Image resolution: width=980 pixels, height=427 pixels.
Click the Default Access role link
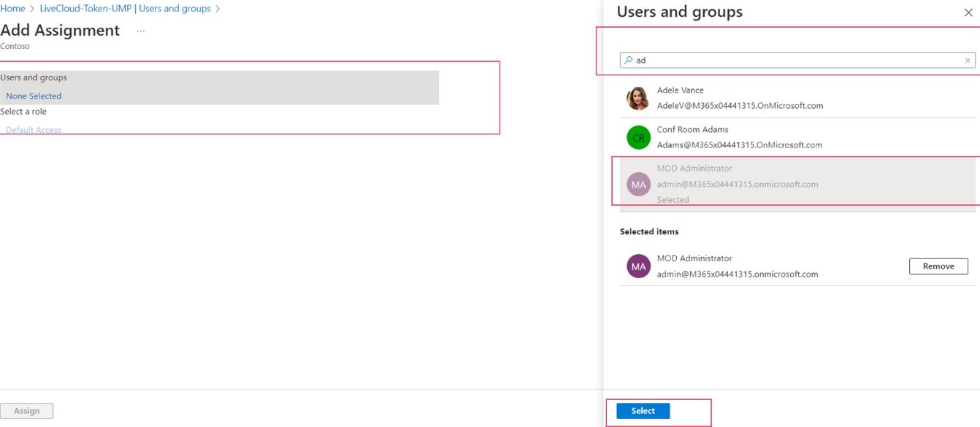[34, 130]
